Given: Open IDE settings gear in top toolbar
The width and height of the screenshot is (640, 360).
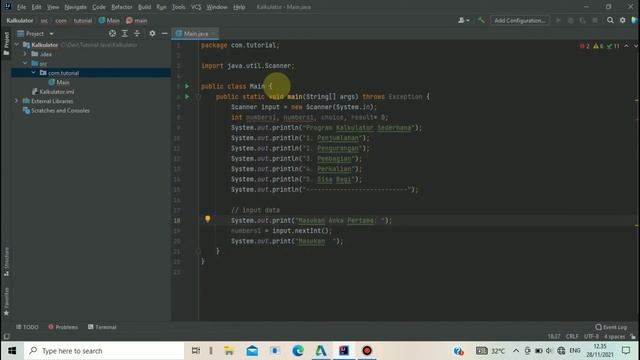Looking at the screenshot, I should point(622,20).
